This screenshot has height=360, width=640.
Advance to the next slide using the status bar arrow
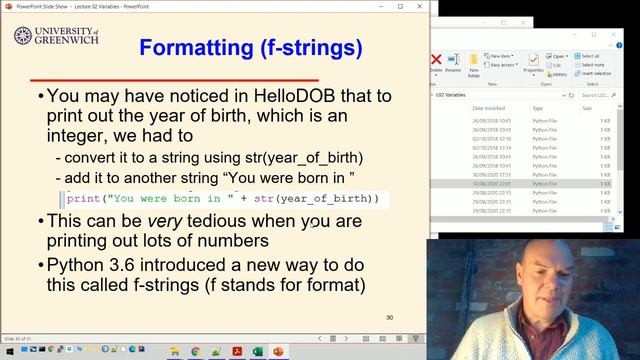pyautogui.click(x=346, y=338)
